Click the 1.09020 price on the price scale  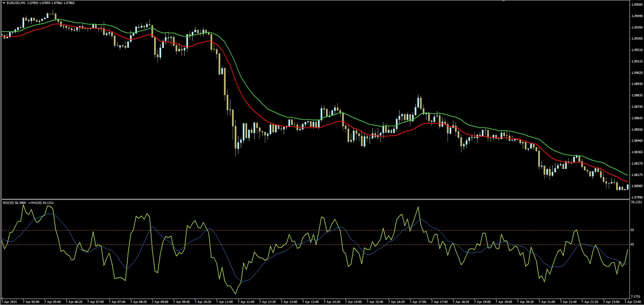coord(637,73)
